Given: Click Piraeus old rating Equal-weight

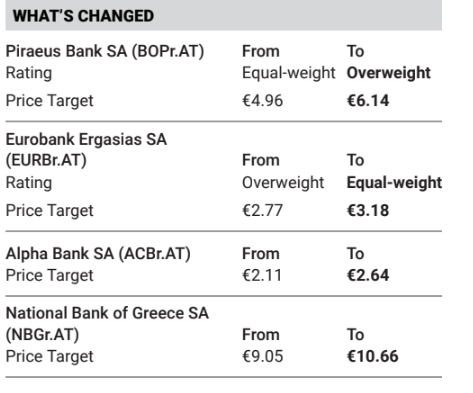Looking at the screenshot, I should pos(289,73).
